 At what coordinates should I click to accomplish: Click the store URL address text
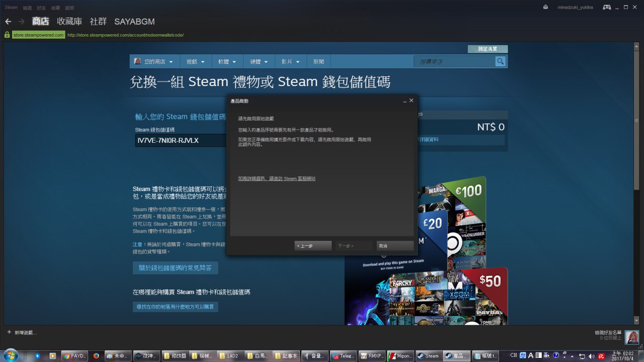click(x=125, y=35)
